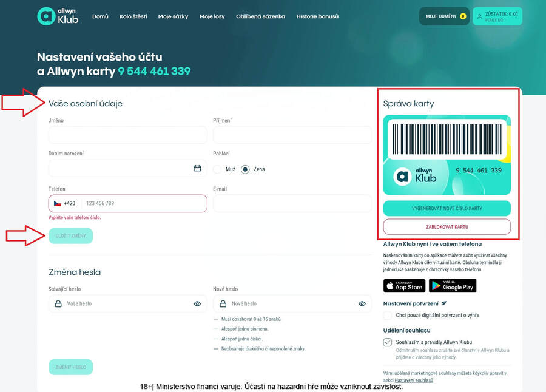The width and height of the screenshot is (546, 392).
Task: Click the Vyplňte vaše telefoní číslo error text
Action: (x=75, y=217)
